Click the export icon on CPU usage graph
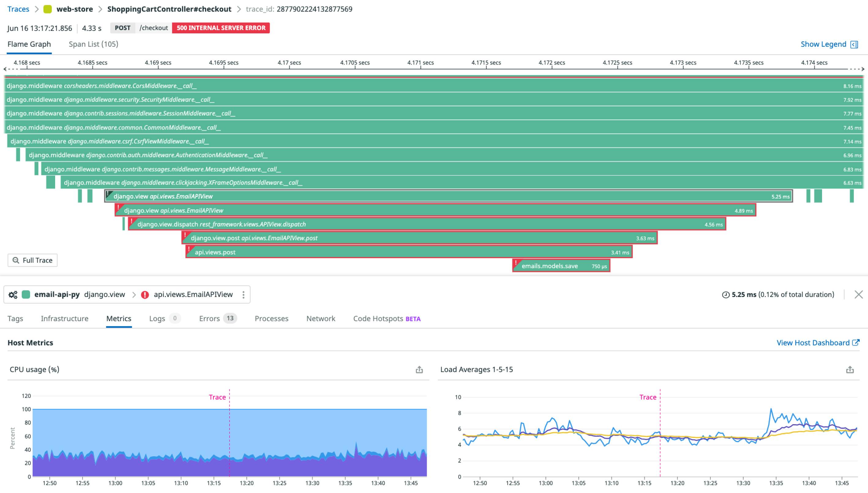Viewport: 868px width, 493px height. click(x=419, y=370)
